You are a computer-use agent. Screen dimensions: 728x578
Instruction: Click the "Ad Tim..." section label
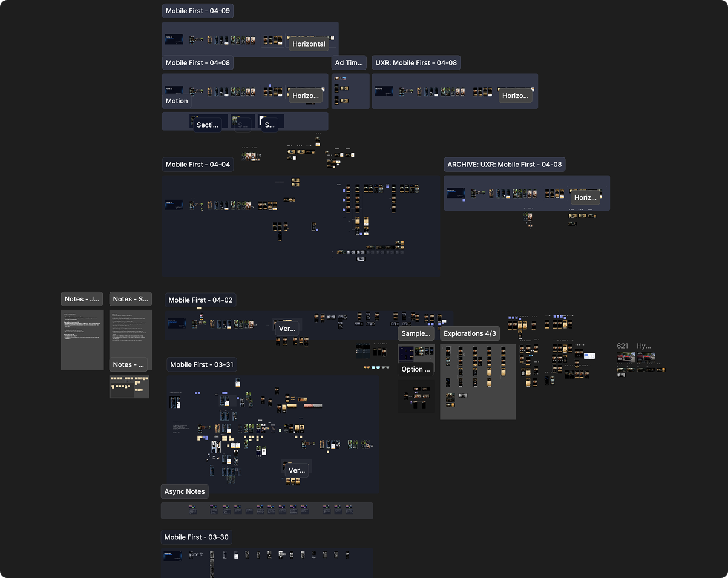point(350,62)
